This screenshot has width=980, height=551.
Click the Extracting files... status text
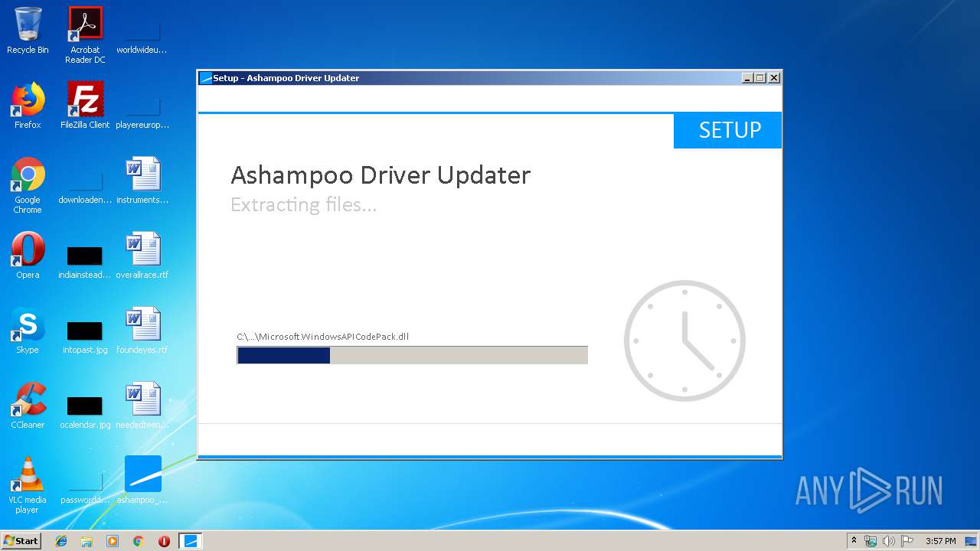(303, 205)
